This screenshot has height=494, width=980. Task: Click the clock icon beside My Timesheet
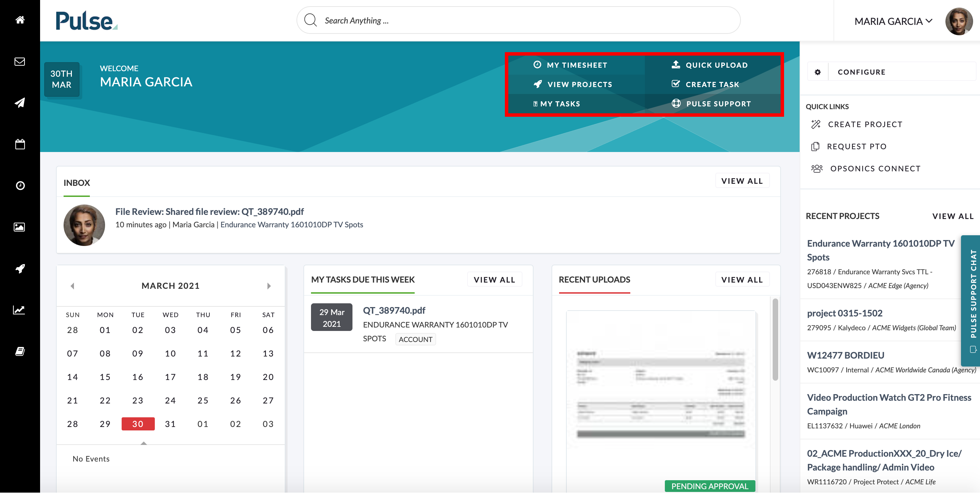point(537,65)
